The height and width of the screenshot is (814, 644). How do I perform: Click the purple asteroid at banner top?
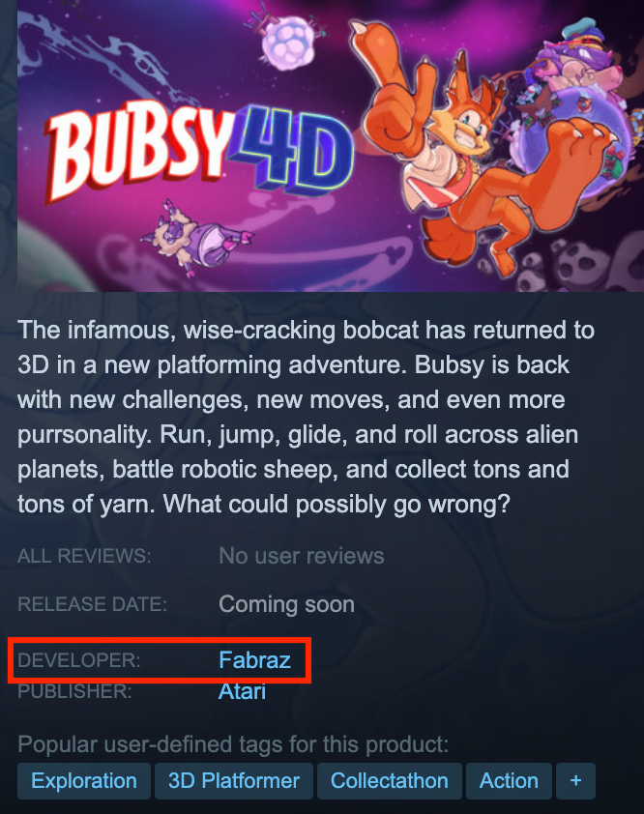click(288, 43)
